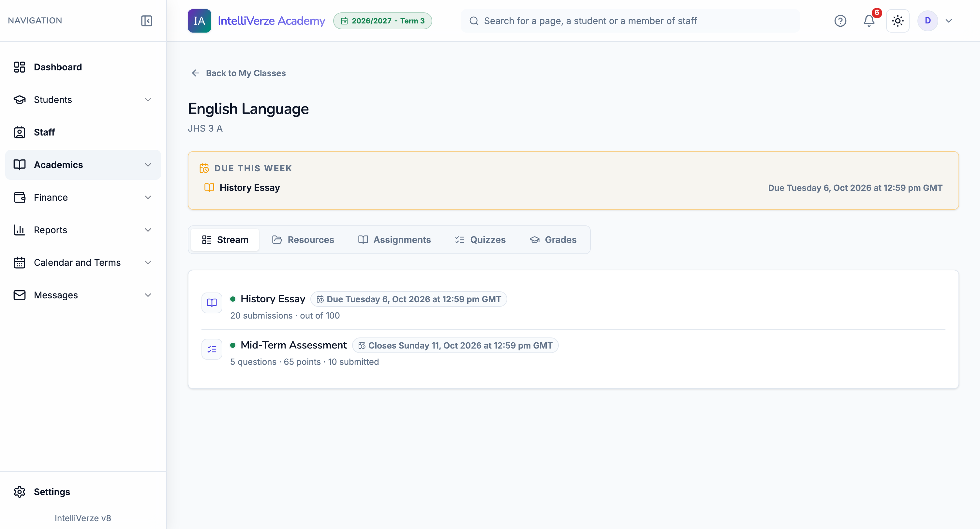
Task: Switch to the Assignments tab
Action: tap(394, 240)
